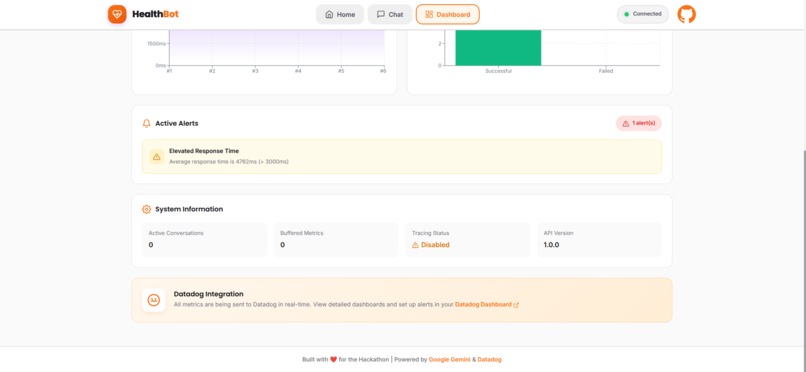
Task: Go to the Home tab
Action: pyautogui.click(x=340, y=14)
